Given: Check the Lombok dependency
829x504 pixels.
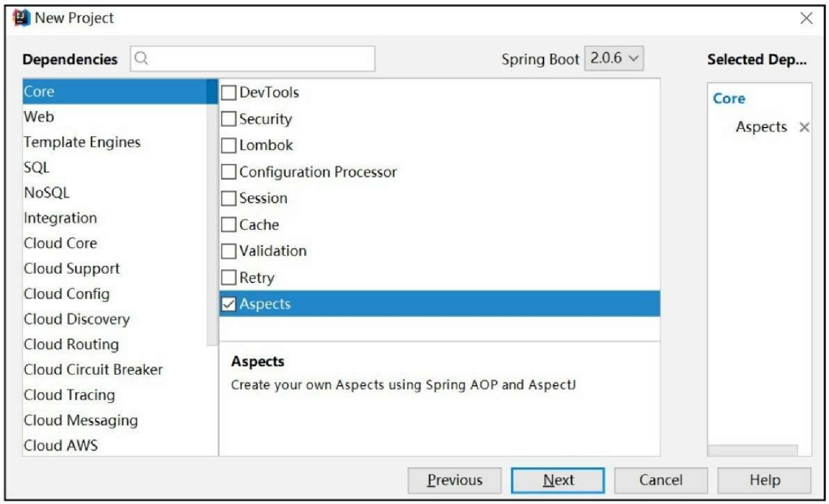Looking at the screenshot, I should click(228, 146).
